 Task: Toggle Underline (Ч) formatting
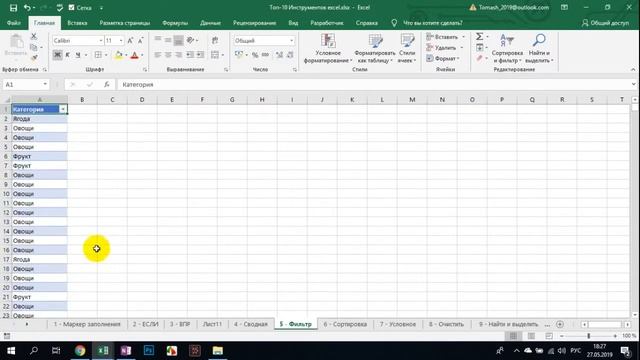coord(78,55)
